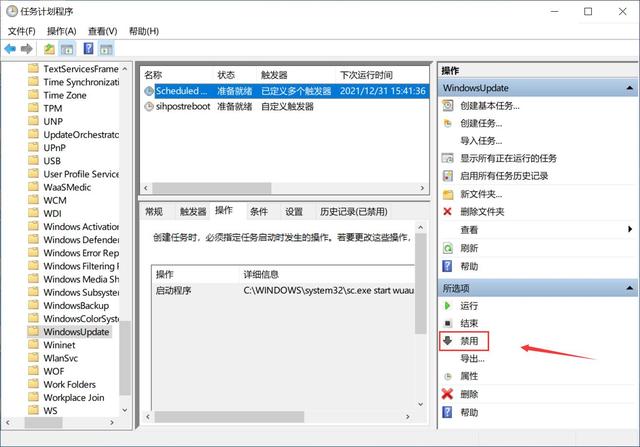Click the task list horizontal scrollbar thumb

[x=212, y=188]
